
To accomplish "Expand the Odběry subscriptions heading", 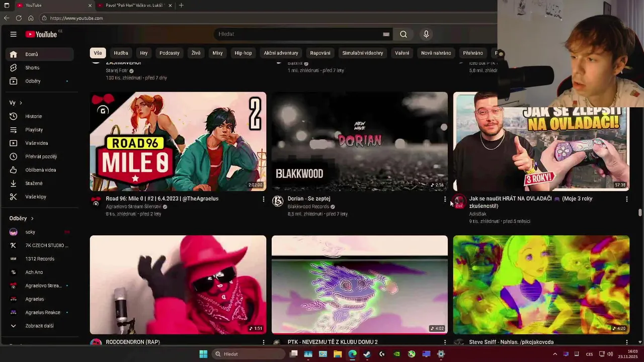I will [22, 218].
